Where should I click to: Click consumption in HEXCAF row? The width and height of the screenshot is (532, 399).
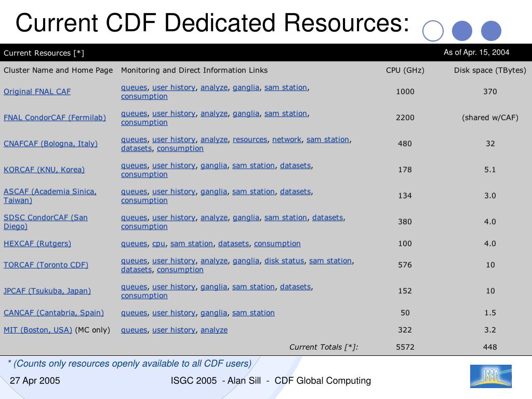point(277,244)
